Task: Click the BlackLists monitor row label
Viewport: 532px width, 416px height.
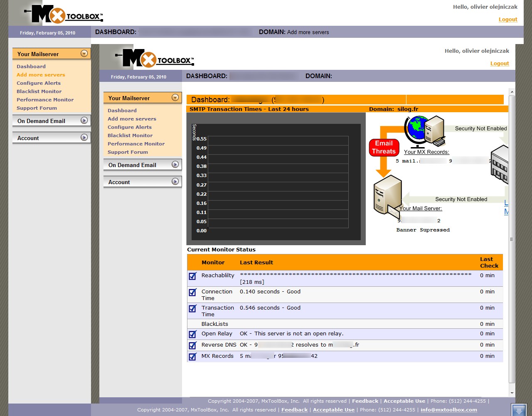Action: 215,324
